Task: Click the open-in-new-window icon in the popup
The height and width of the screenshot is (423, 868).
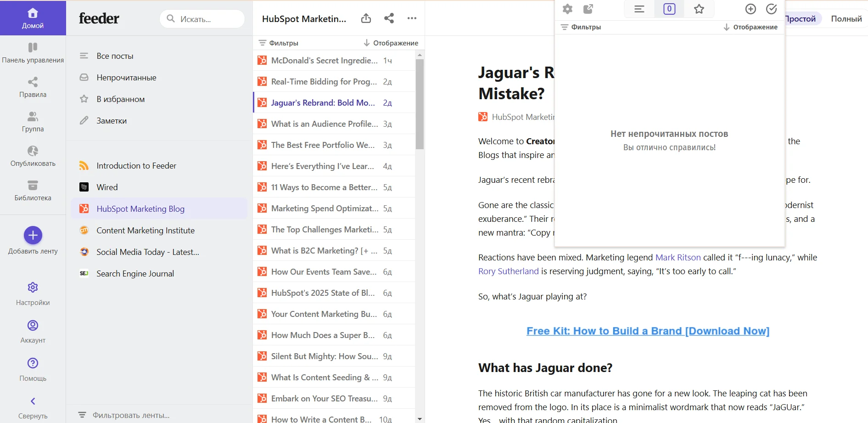Action: point(588,9)
